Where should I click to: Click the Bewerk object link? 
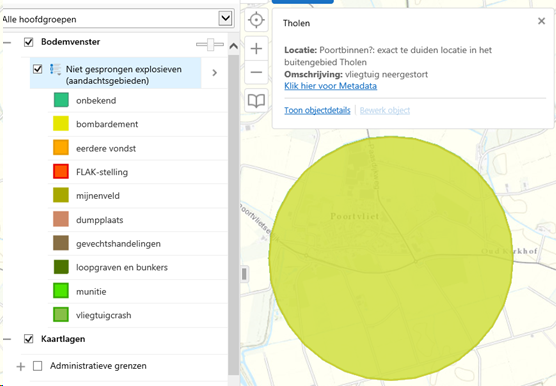tap(385, 111)
